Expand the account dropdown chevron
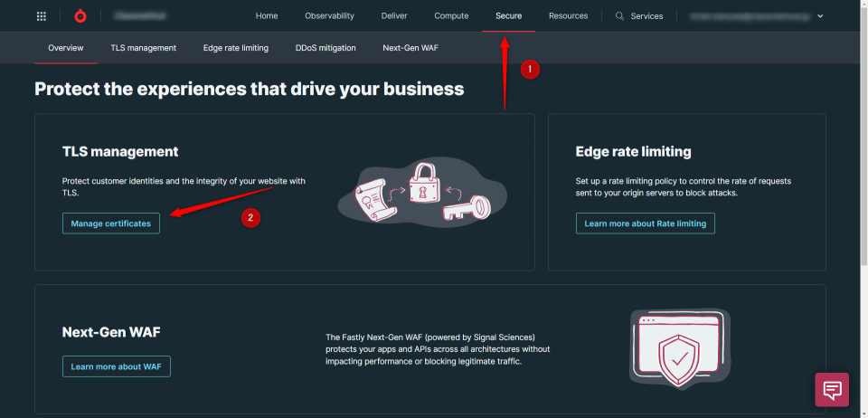Screen dimensions: 868x418 click(x=820, y=16)
